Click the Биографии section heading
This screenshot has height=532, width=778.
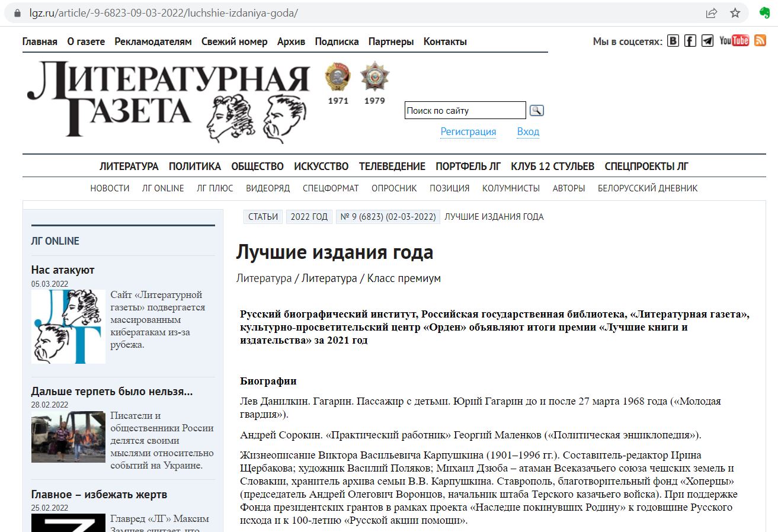click(x=268, y=381)
